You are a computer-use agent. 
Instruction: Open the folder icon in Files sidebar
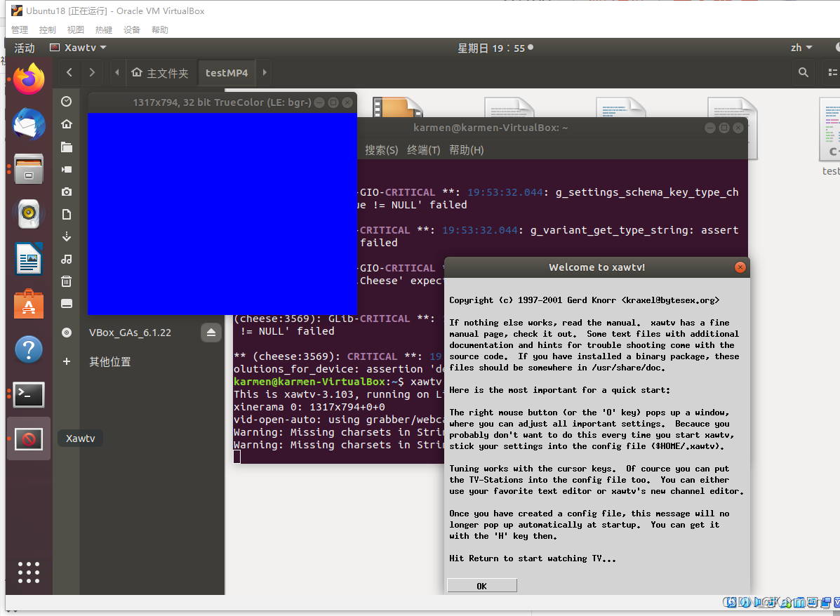coord(67,147)
